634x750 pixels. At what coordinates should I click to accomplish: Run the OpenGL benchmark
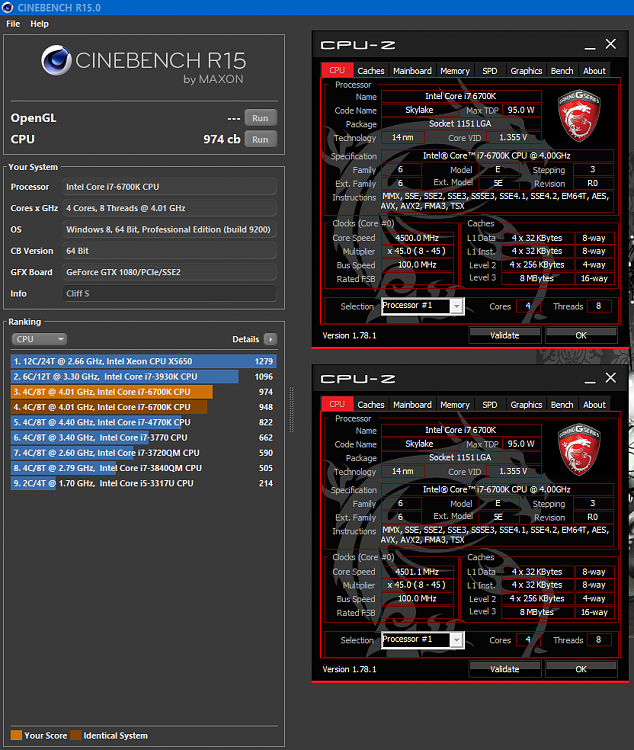[260, 118]
